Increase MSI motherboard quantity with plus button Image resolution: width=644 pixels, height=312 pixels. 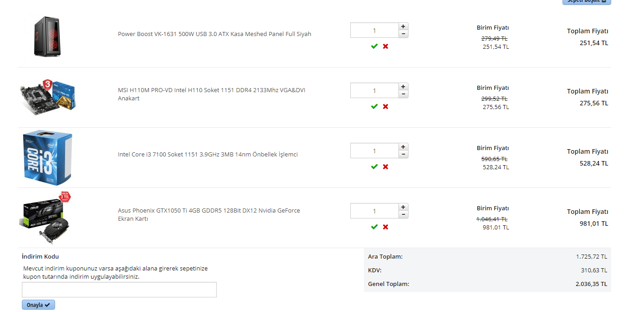coord(403,87)
